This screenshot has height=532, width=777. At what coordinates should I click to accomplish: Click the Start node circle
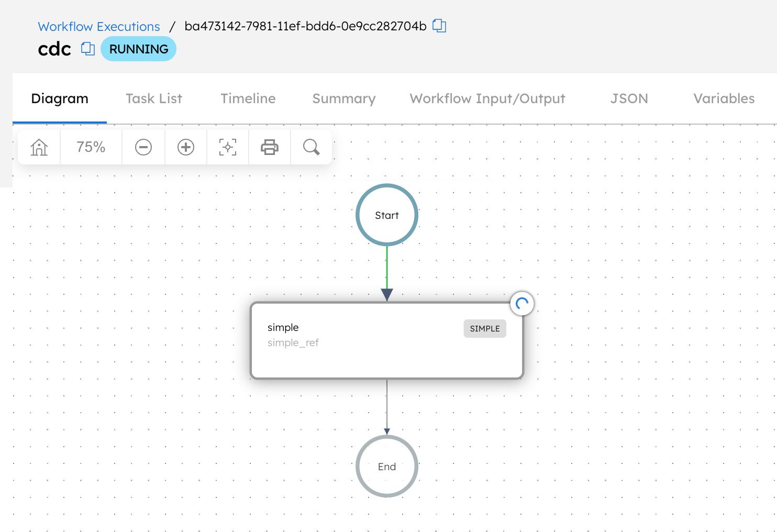tap(387, 215)
